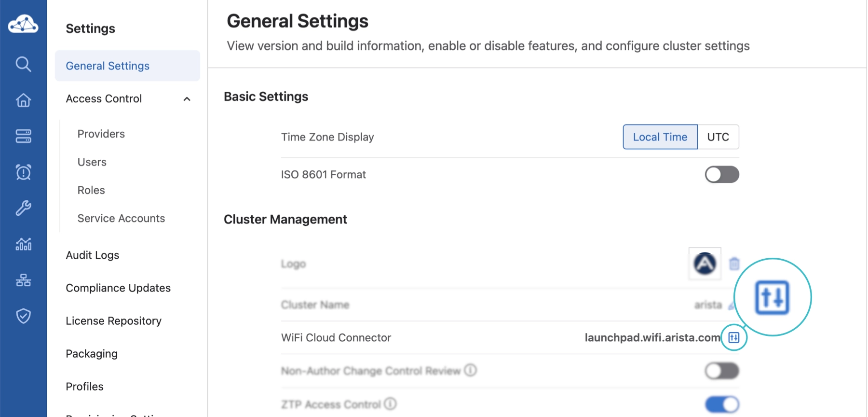Go to the home dashboard icon
868x417 pixels.
click(x=23, y=100)
